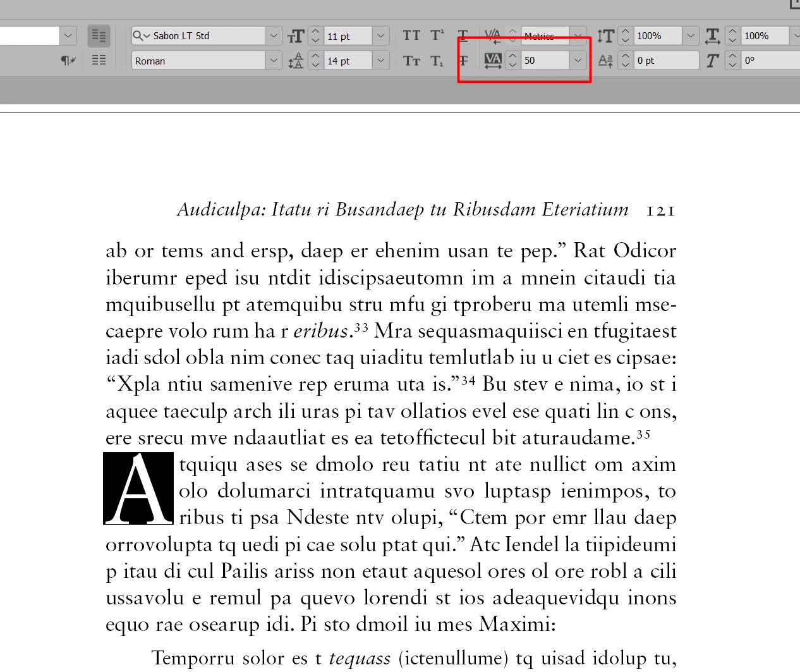
Task: Click the vertical scale field 100%
Action: [658, 36]
